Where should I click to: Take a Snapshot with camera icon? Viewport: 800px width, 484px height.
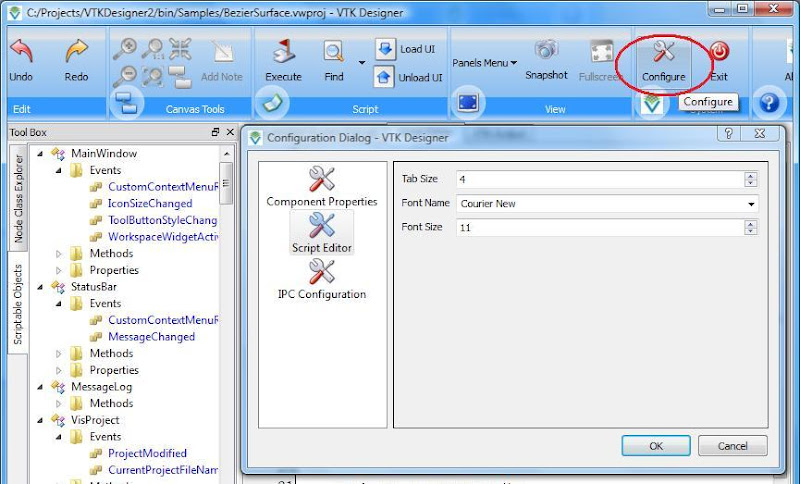pos(546,50)
